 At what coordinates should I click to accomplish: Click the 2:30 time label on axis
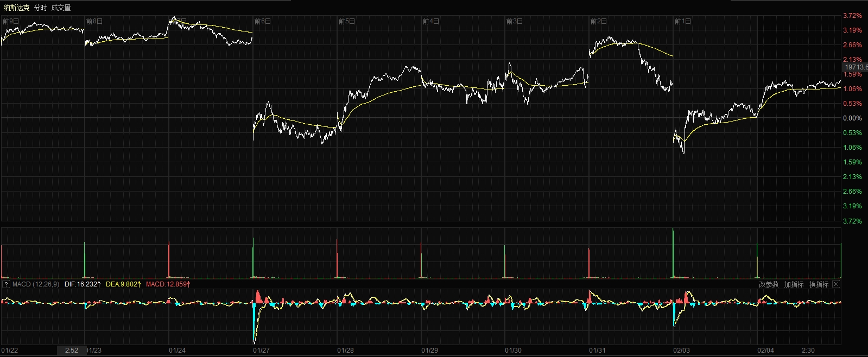click(x=808, y=350)
